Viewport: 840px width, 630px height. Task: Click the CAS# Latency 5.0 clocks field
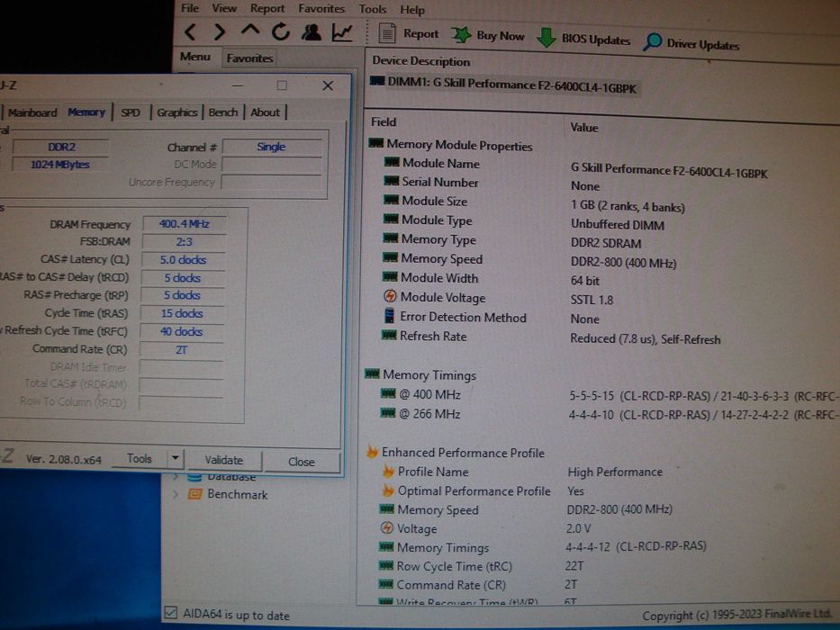(x=183, y=260)
